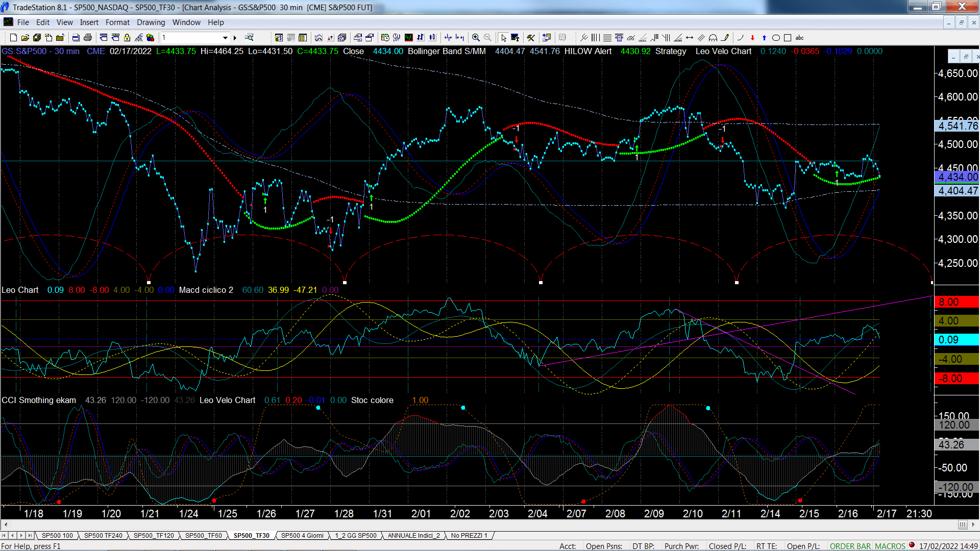The width and height of the screenshot is (980, 551).
Task: Select the pointer arrow tool
Action: click(x=504, y=37)
